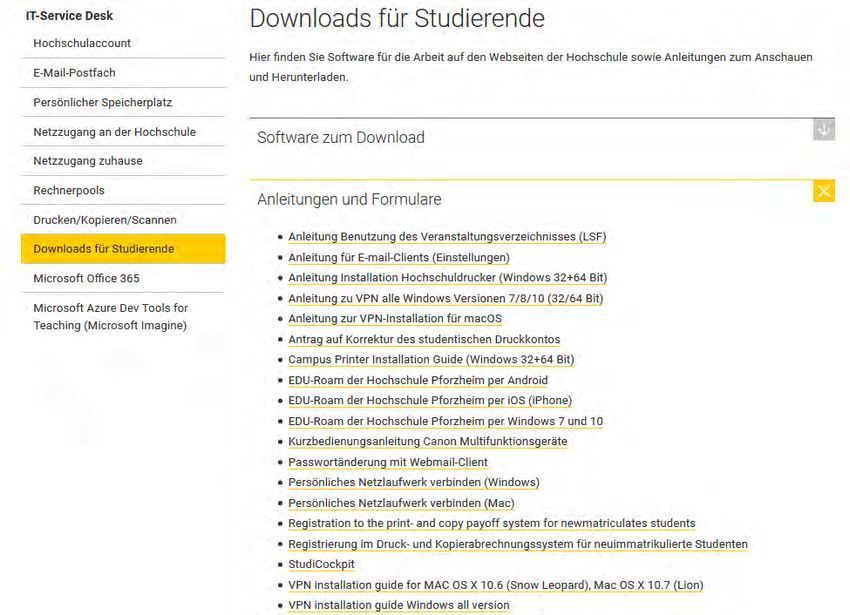Viewport: 850px width, 615px height.
Task: Open EDU-Roam per Android guide link
Action: (418, 381)
